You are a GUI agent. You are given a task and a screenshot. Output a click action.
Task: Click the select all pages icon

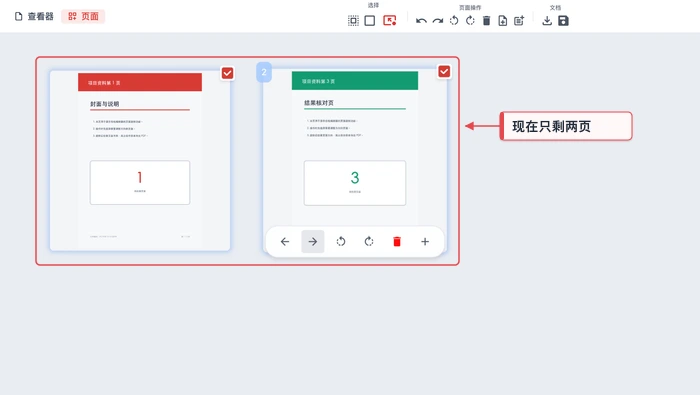pos(353,21)
